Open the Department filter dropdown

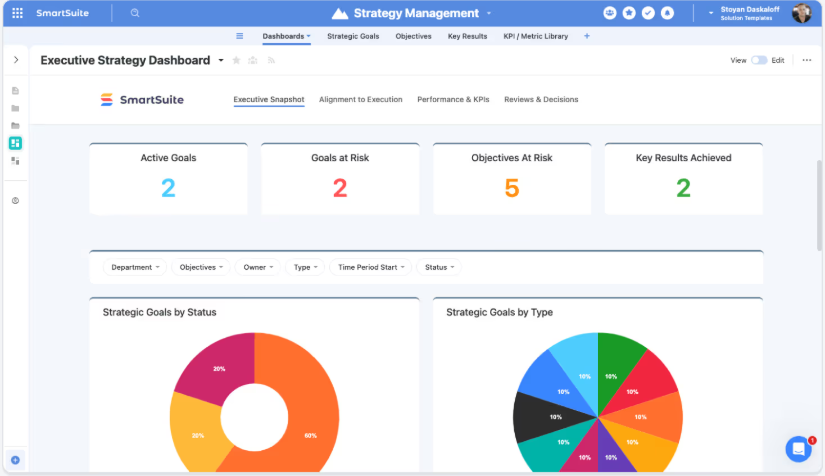[135, 267]
